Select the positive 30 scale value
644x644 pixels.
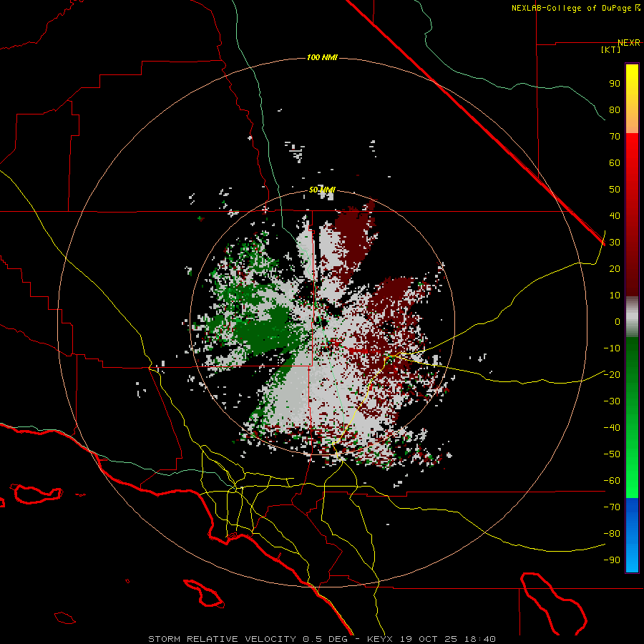(x=615, y=243)
